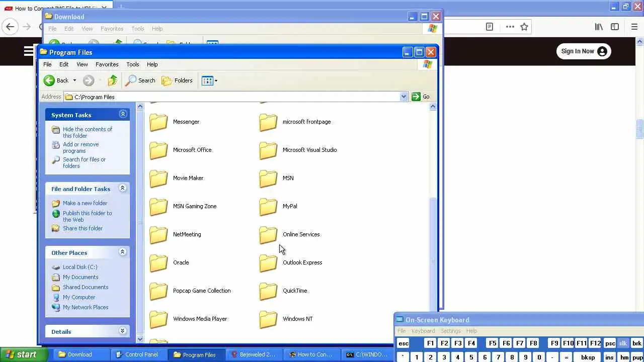The image size is (644, 362).
Task: Open the File menu in Program Files
Action: (x=47, y=64)
